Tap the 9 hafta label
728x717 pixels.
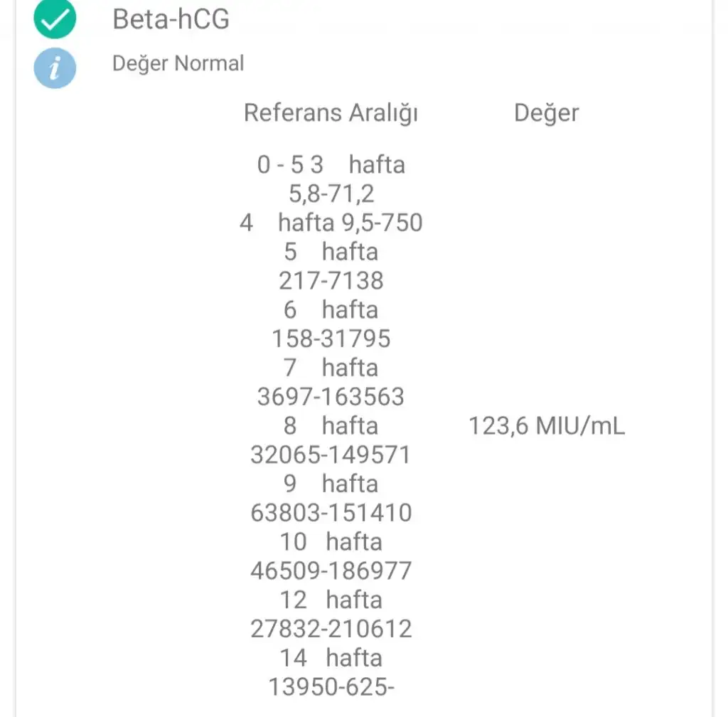(x=331, y=484)
